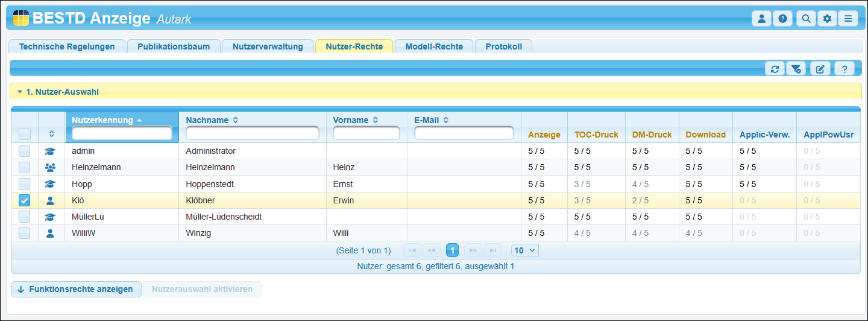This screenshot has height=321, width=868.
Task: Open the hamburger menu in header
Action: click(848, 19)
